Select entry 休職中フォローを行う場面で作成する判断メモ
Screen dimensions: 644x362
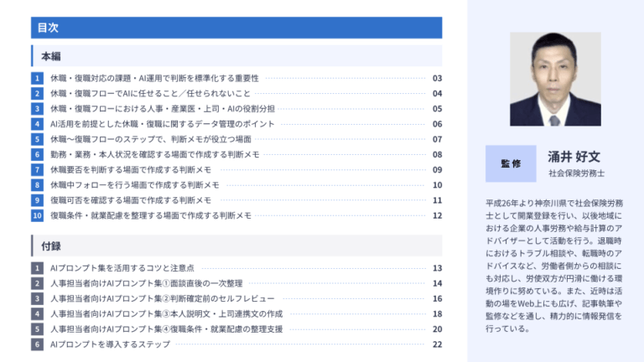coord(135,184)
